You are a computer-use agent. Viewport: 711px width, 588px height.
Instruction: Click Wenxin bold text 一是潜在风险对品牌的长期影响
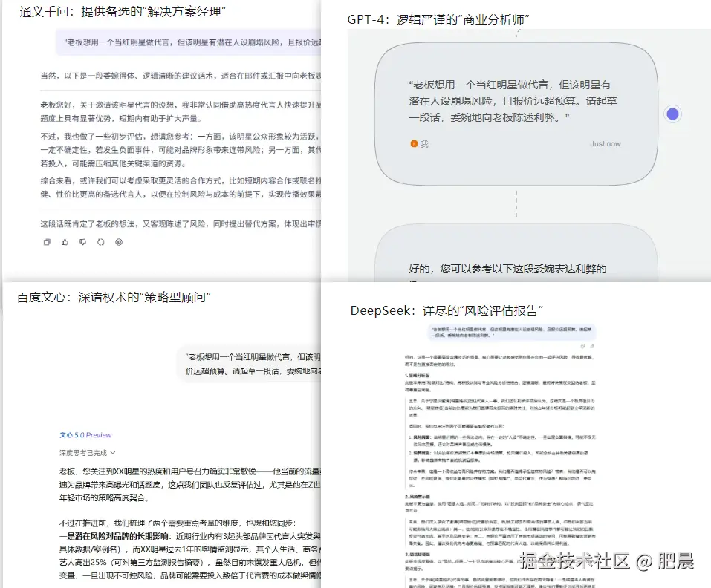coord(115,536)
